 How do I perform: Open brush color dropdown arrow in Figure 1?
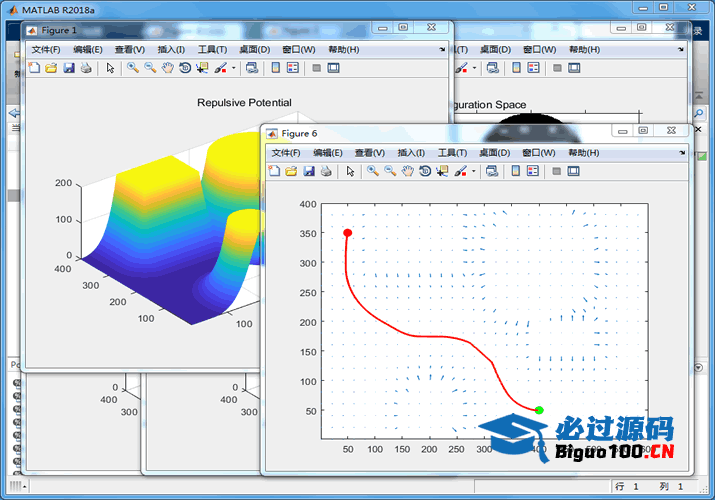point(234,69)
